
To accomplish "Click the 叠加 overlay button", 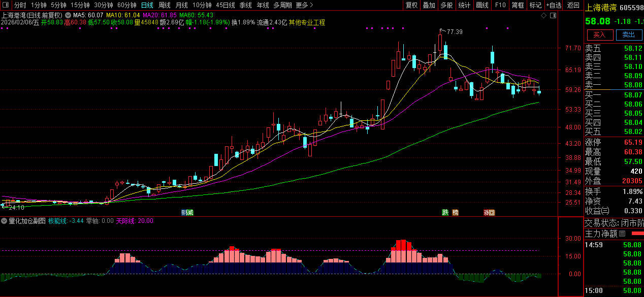I will tap(429, 5).
